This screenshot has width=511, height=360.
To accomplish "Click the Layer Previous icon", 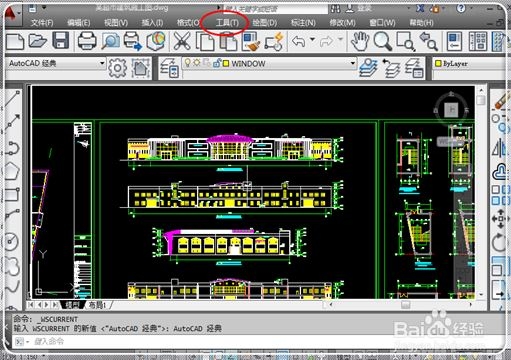I will pyautogui.click(x=391, y=68).
